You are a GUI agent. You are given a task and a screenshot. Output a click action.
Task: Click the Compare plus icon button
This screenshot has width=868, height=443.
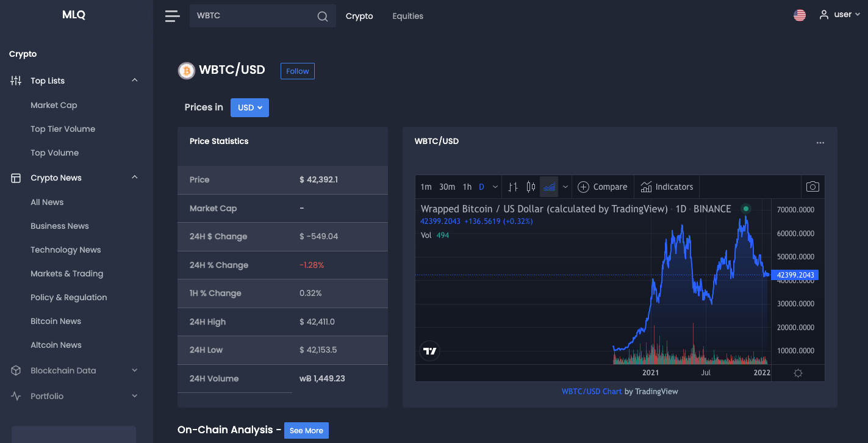tap(602, 187)
